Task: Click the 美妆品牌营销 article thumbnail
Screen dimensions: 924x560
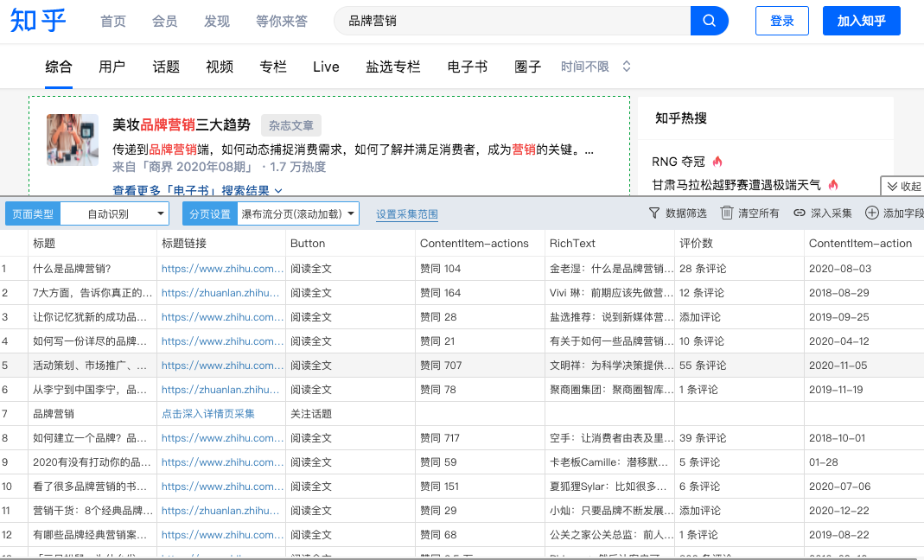Action: click(73, 140)
